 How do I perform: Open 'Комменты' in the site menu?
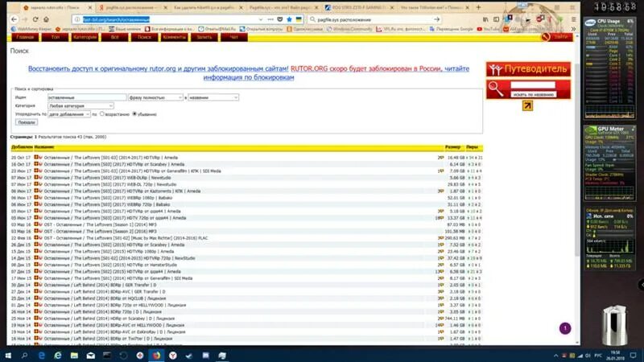coord(174,37)
